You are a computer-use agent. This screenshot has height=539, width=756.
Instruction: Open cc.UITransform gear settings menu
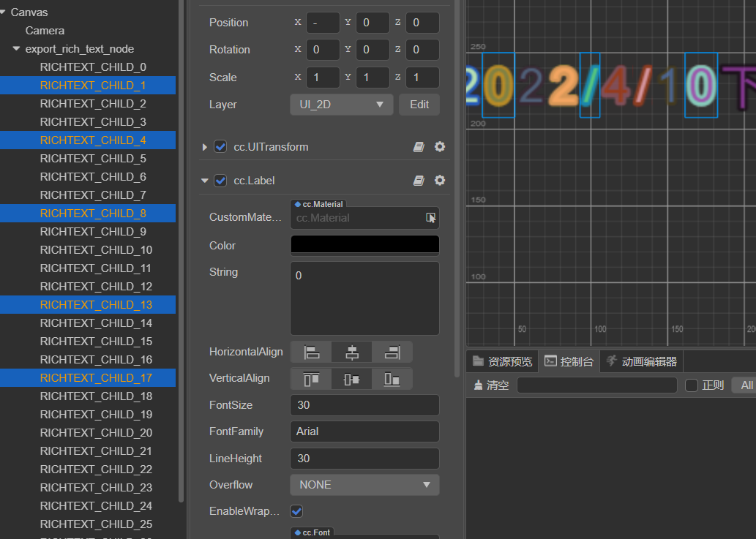coord(439,147)
